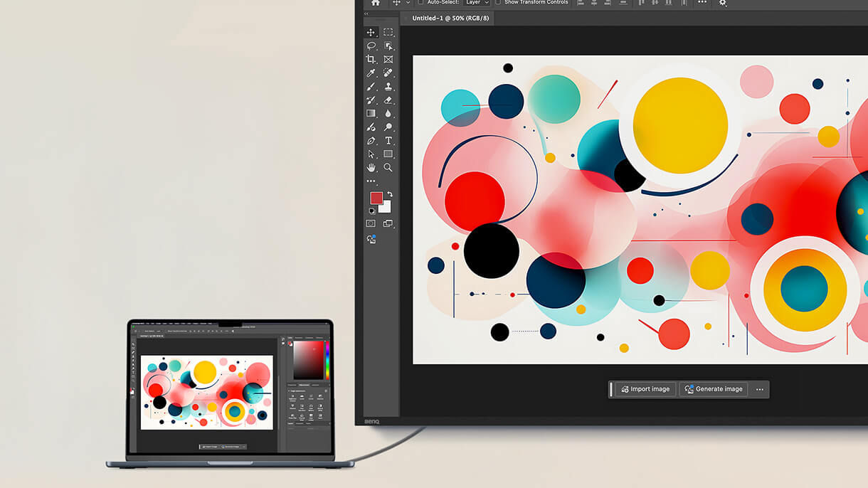The height and width of the screenshot is (488, 868).
Task: Select the Crop tool
Action: 371,59
